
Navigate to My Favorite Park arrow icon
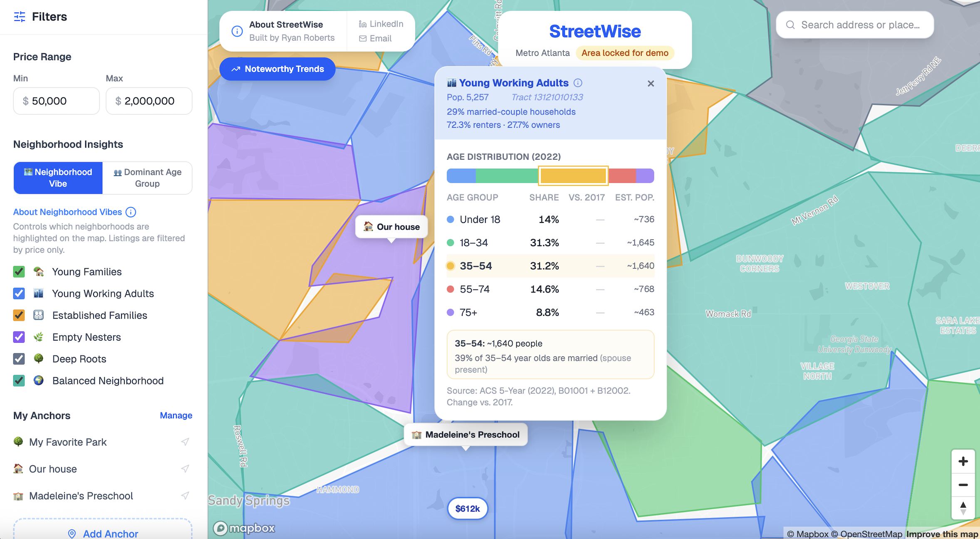185,442
